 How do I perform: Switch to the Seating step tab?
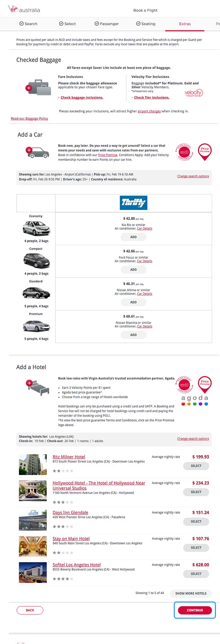146,24
